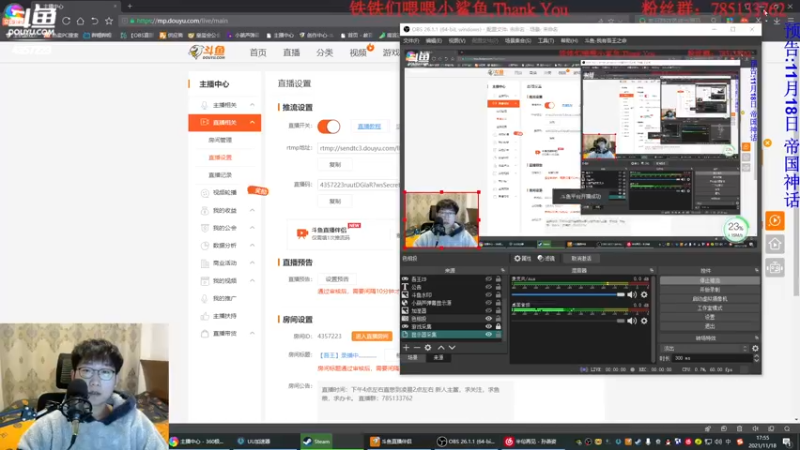Image resolution: width=800 pixels, height=450 pixels.
Task: Mute the second mixer channel speaker
Action: click(632, 320)
